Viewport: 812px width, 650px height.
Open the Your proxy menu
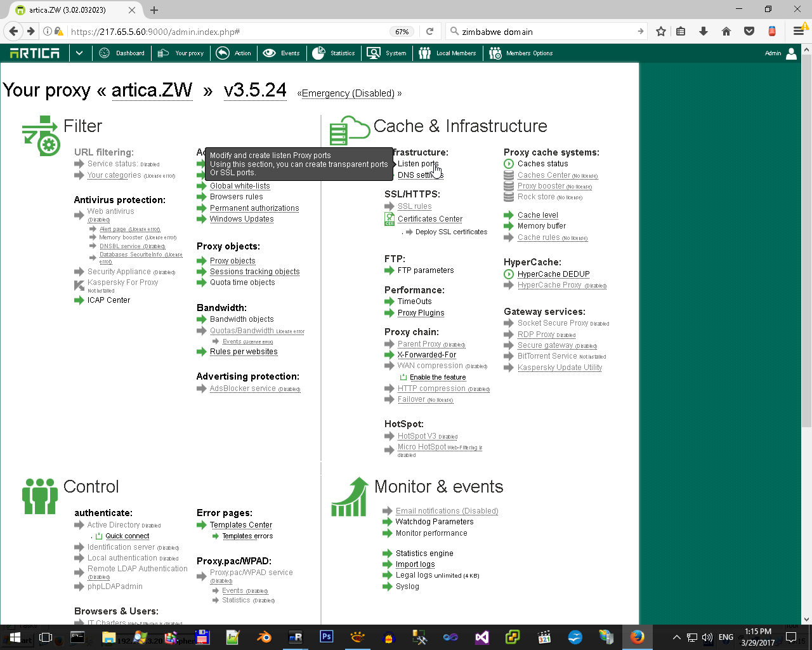point(181,53)
